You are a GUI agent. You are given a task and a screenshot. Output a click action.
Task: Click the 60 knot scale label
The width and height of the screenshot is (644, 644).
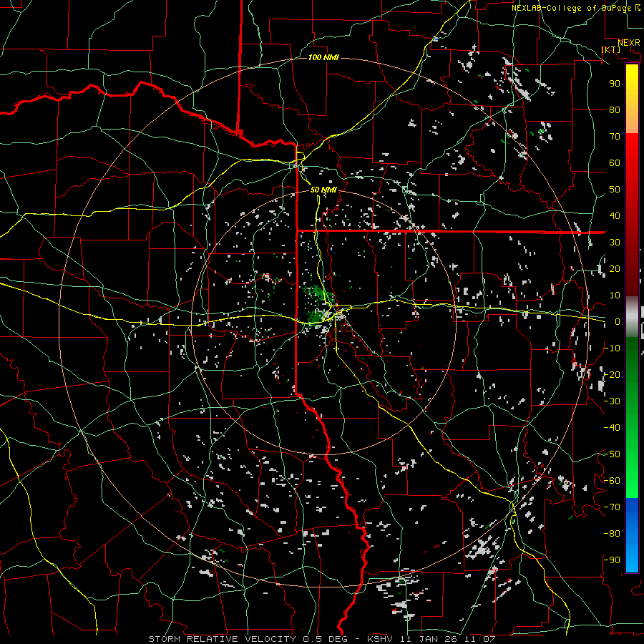tap(615, 162)
